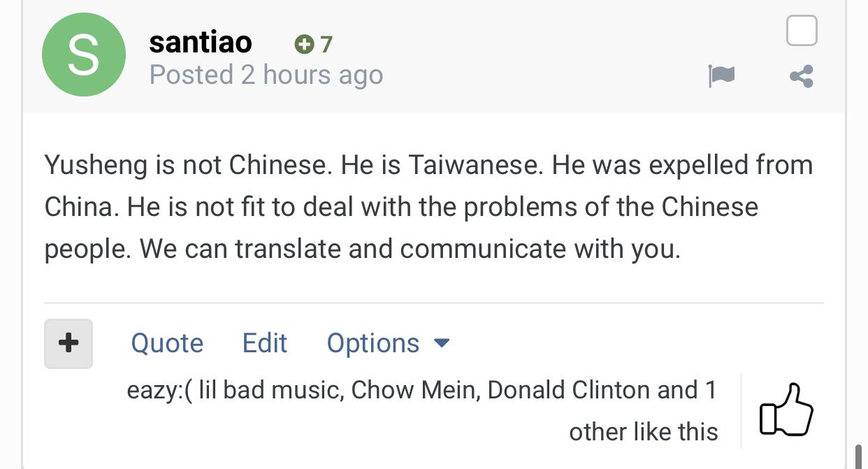
Task: Click the reputation count 7
Action: point(326,45)
